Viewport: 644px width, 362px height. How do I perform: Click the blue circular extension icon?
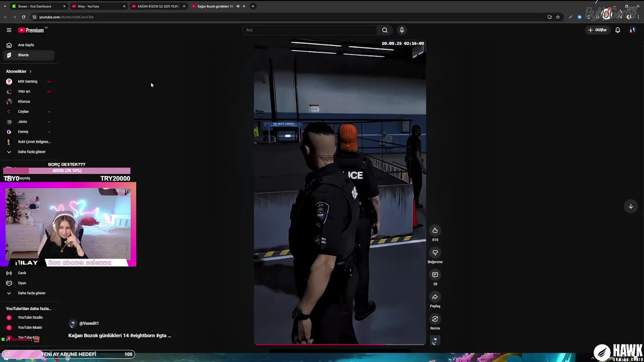tap(580, 17)
